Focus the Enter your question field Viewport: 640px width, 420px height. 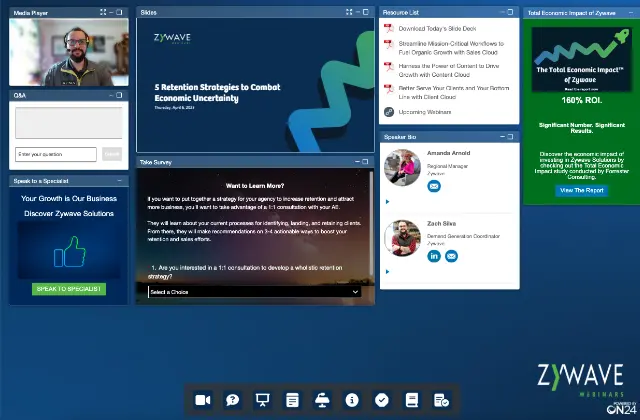click(56, 154)
